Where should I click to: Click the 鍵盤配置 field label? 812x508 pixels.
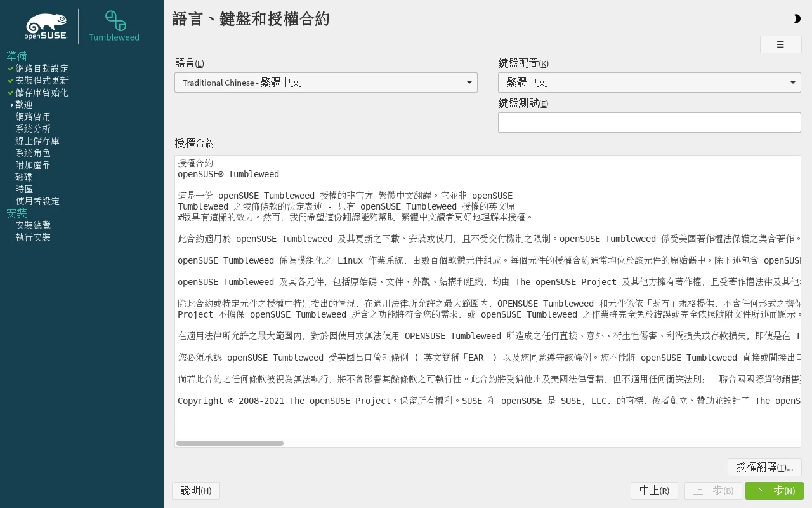(x=523, y=63)
